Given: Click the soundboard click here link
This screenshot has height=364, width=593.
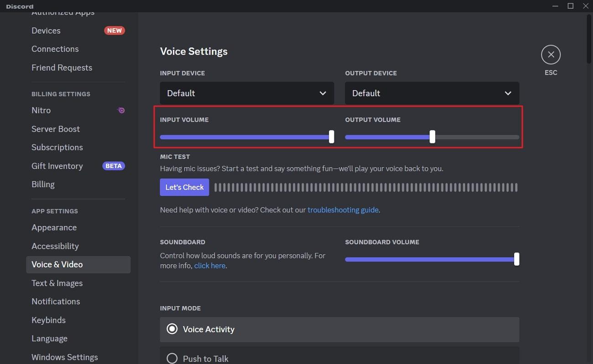Looking at the screenshot, I should (209, 265).
